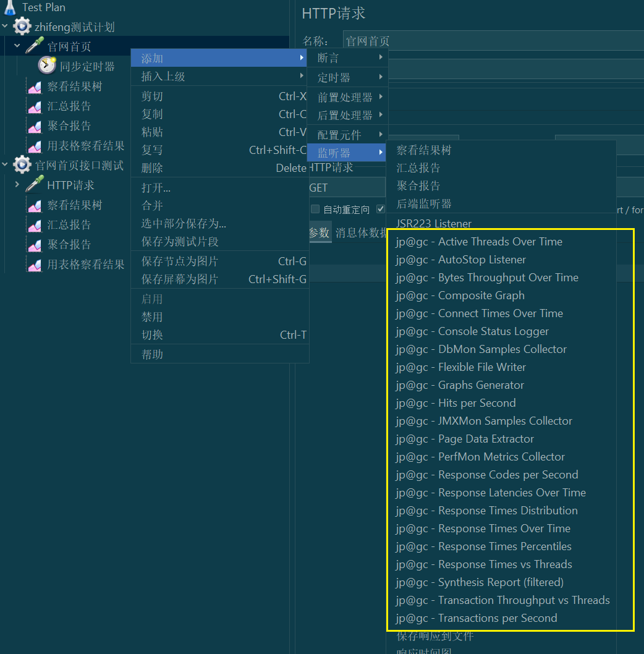Click the 名称 input field containing 官网首页
Screen dimensions: 644x654
click(x=493, y=41)
